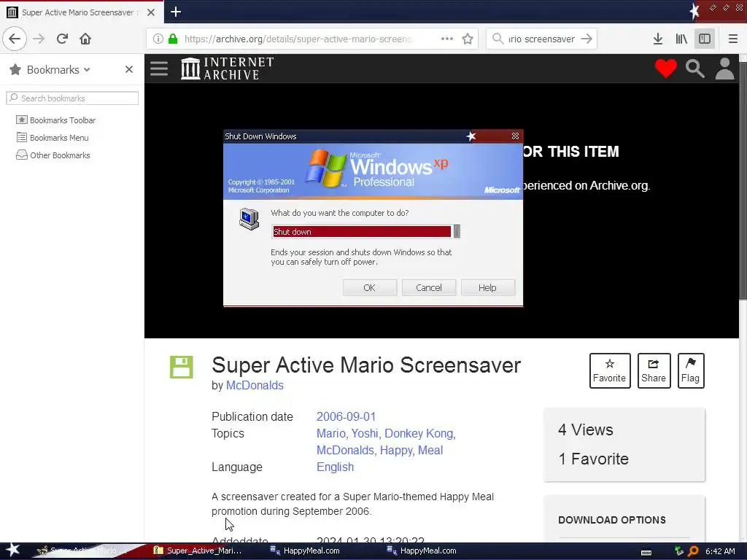Open the English language link

click(x=335, y=467)
